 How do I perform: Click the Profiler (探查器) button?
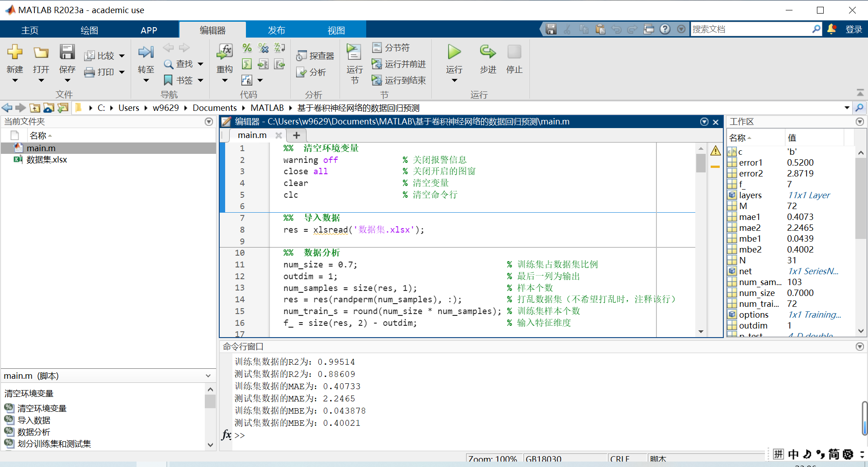(x=315, y=56)
